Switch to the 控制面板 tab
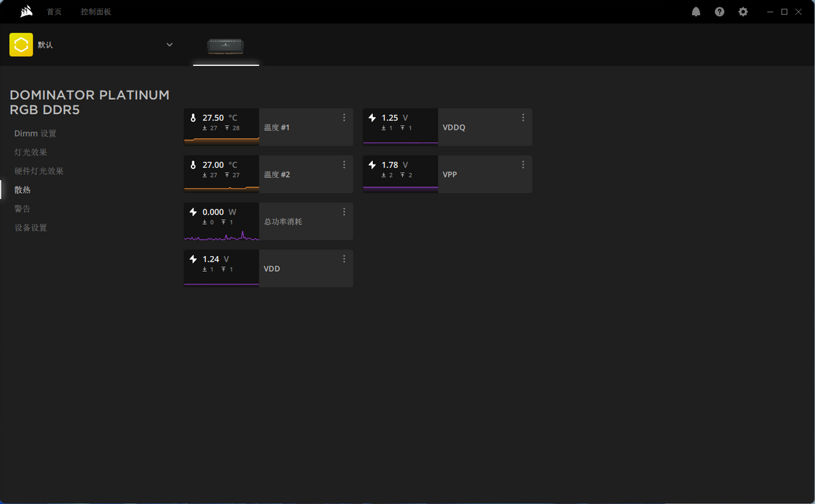Viewport: 815px width, 504px height. coord(96,12)
